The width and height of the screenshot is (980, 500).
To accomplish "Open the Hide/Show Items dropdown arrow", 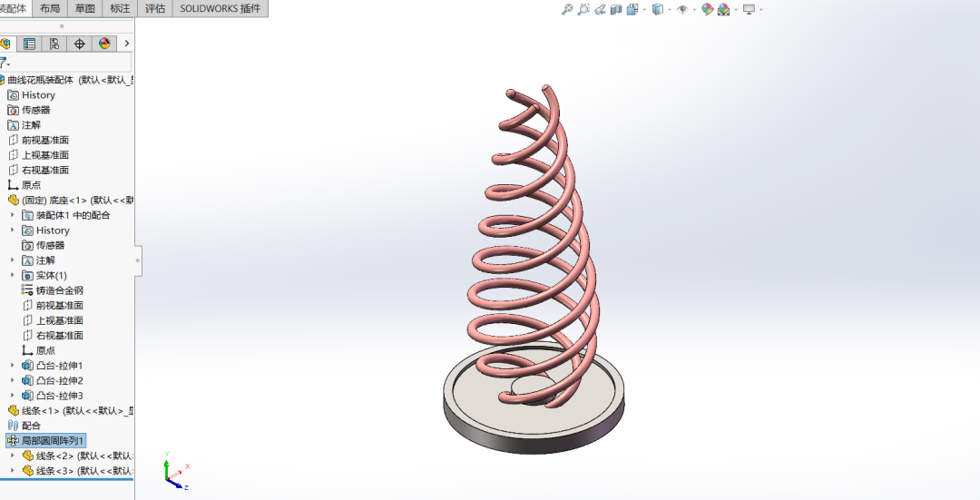I will click(694, 10).
